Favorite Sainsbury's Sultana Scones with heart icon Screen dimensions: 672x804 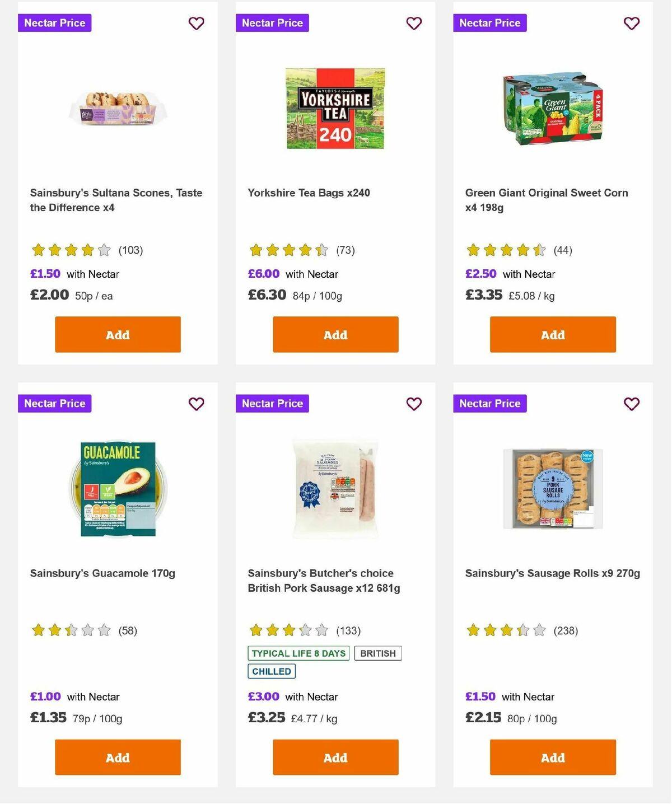[x=196, y=24]
